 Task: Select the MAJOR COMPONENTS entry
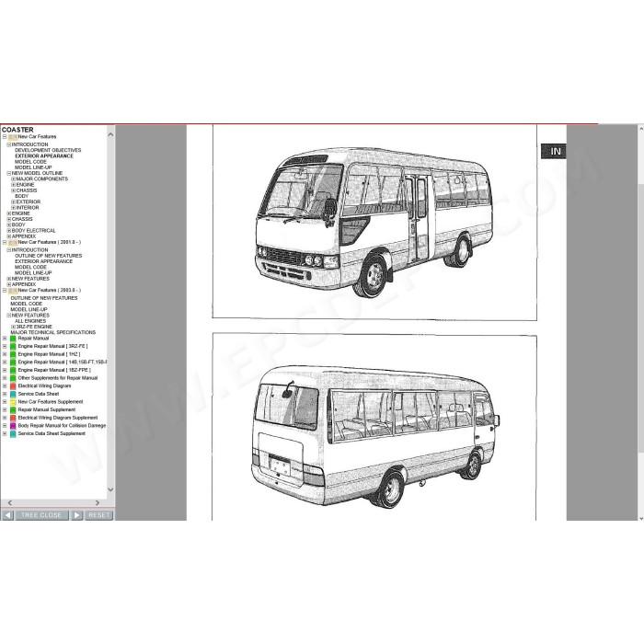coord(42,179)
